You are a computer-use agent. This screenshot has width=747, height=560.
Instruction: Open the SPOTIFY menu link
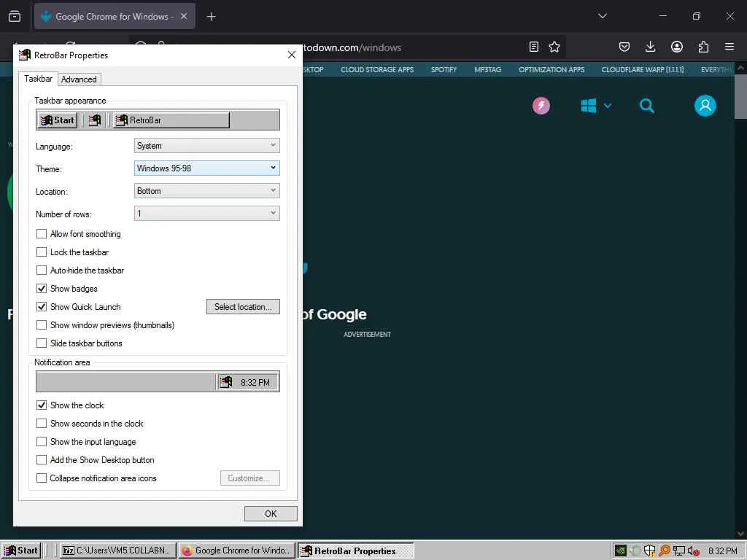coord(444,69)
